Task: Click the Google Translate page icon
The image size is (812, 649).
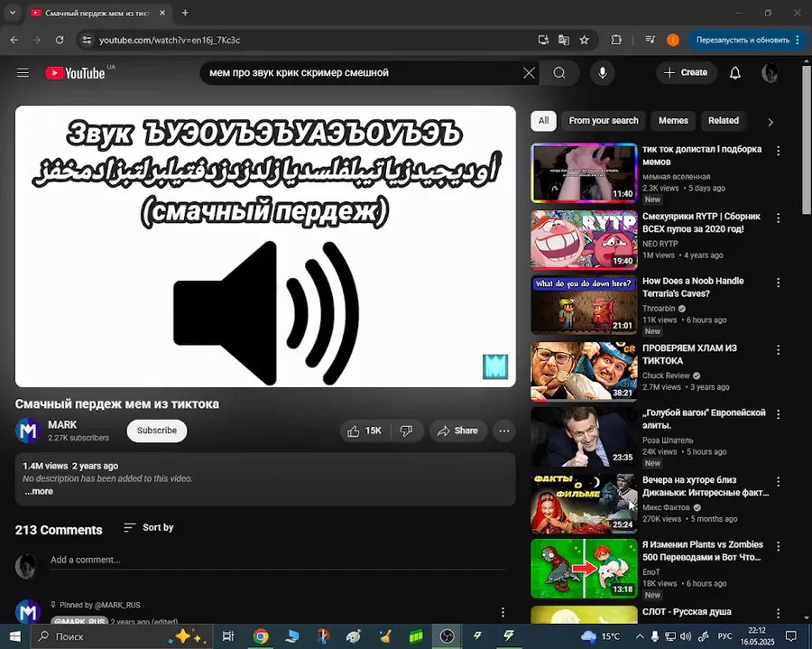Action: click(x=563, y=40)
